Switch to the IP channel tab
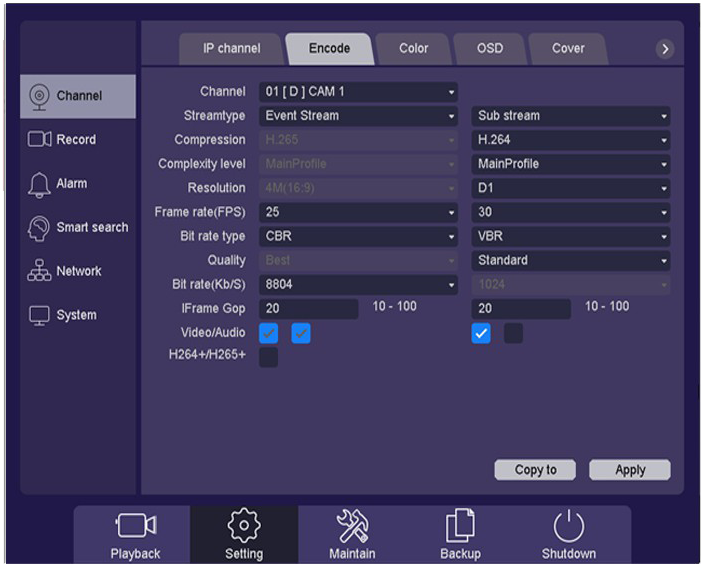This screenshot has width=702, height=568. tap(231, 48)
